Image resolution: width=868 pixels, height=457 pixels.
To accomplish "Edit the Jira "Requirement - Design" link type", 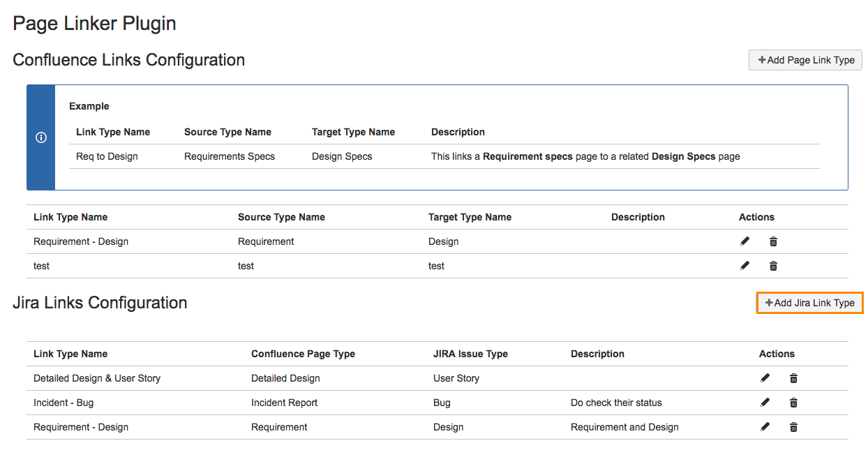I will [x=765, y=426].
